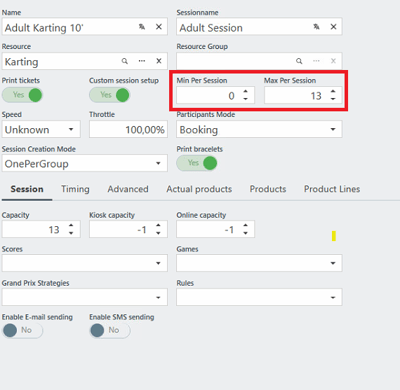Switch to the Advanced tab
Image resolution: width=400 pixels, height=390 pixels.
point(128,189)
